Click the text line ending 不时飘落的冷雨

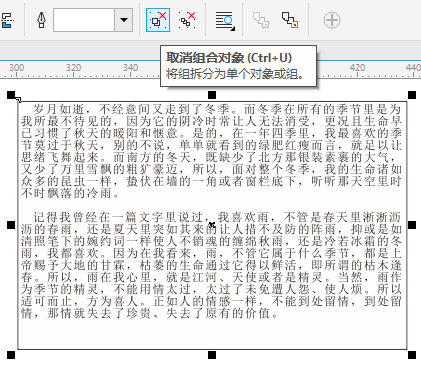click(70, 193)
